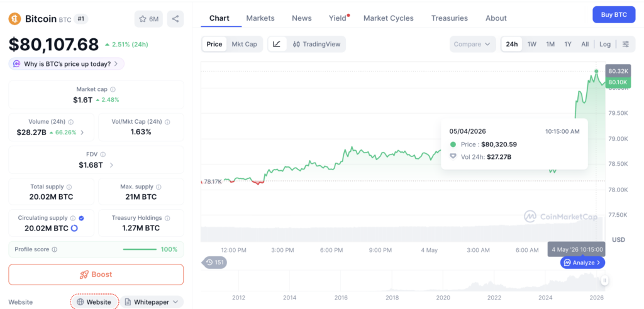Select the Price chart toggle

click(214, 45)
